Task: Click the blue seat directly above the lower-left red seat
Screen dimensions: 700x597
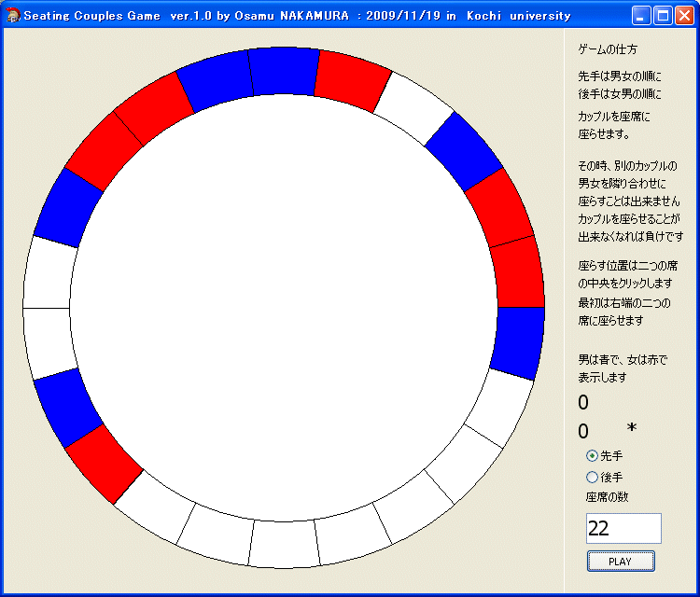Action: coord(68,406)
